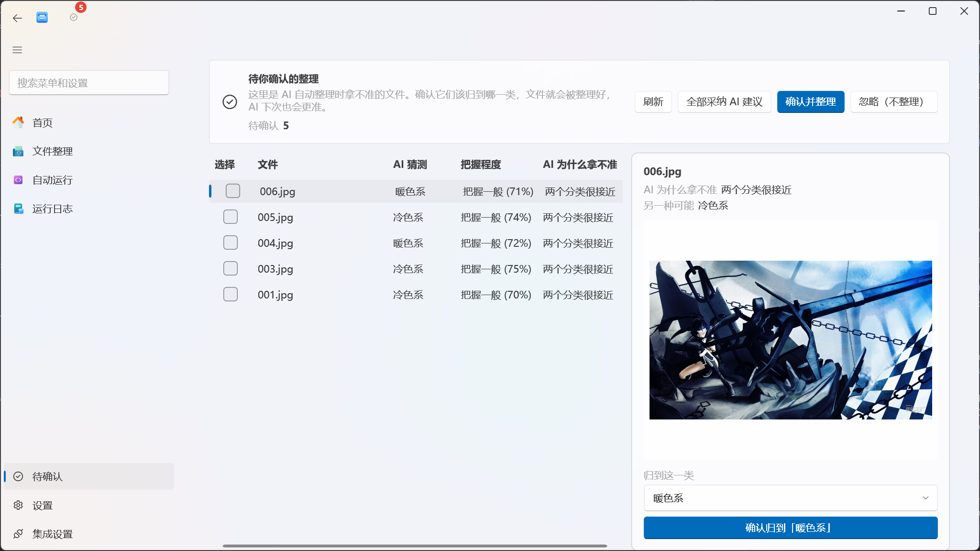Click 把握一般 (75%) for 003.jpg
Image resolution: width=980 pixels, height=551 pixels.
click(x=496, y=269)
